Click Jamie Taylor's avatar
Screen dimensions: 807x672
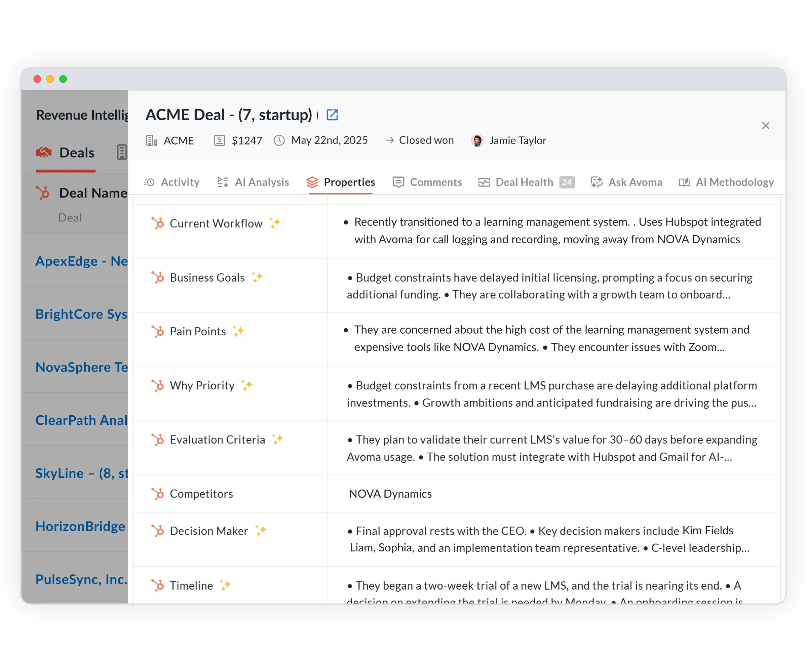[x=477, y=140]
